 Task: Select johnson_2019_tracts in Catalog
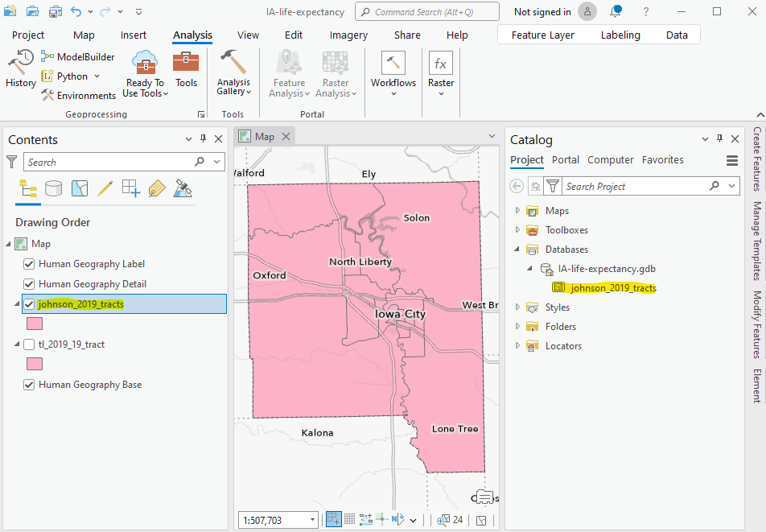click(613, 288)
